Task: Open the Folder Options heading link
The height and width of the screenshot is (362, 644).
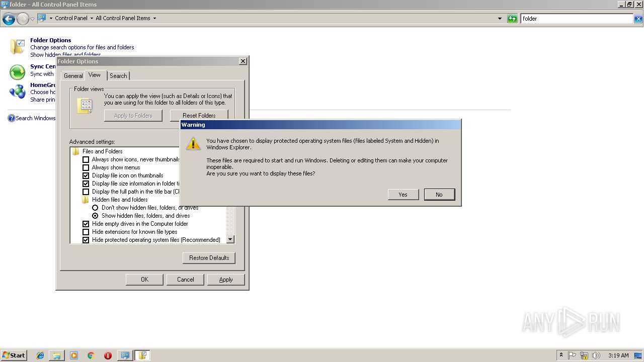Action: 50,40
